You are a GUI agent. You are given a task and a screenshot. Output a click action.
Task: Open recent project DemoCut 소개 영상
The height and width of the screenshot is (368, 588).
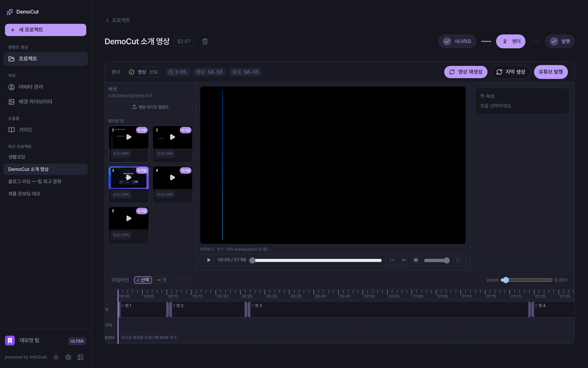click(46, 169)
